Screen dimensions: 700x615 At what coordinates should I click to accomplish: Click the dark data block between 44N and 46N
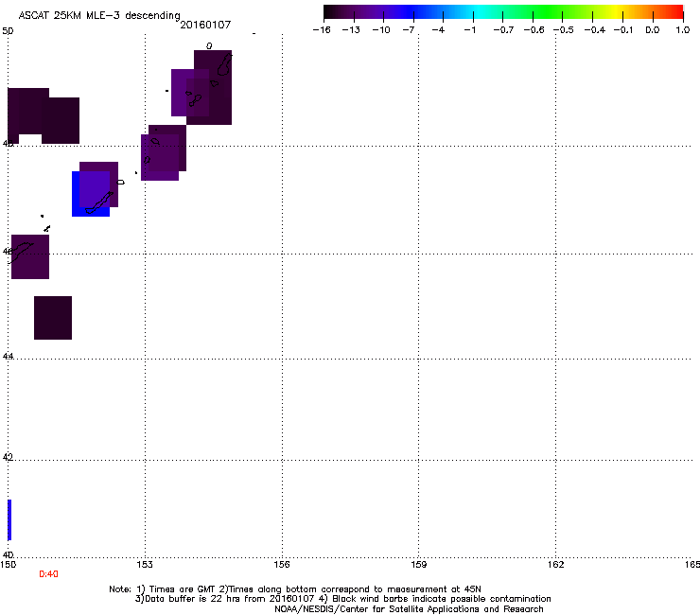53,318
